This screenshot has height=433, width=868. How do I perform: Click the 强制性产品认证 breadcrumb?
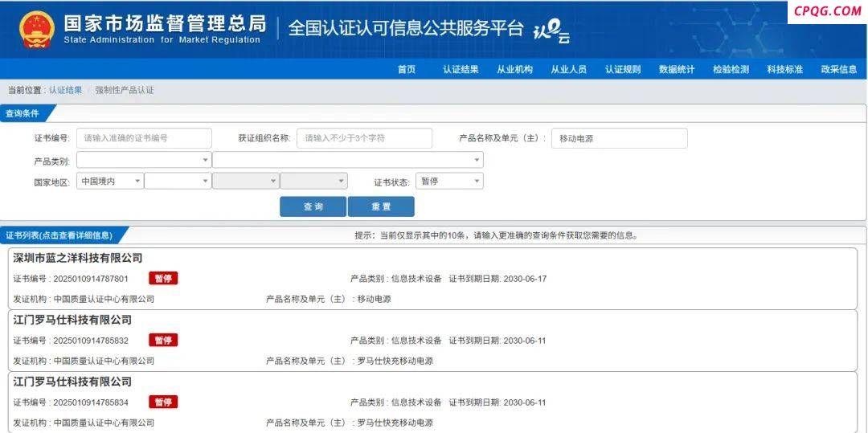pos(125,90)
